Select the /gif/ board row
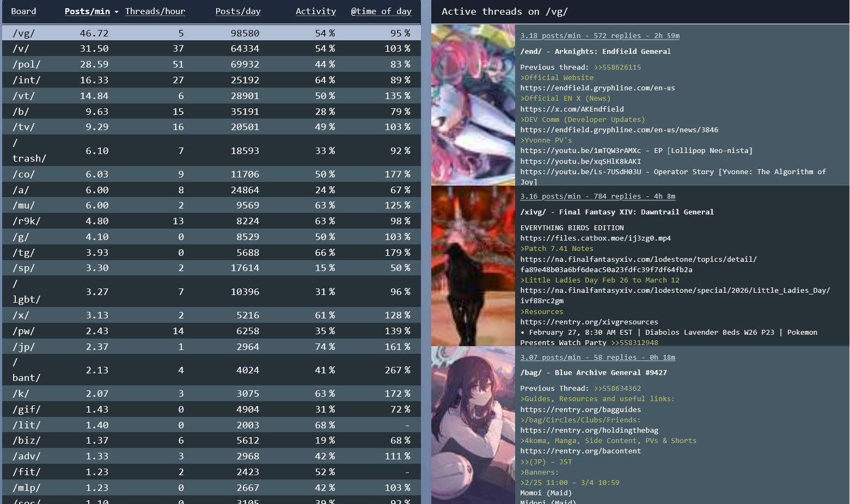The width and height of the screenshot is (850, 504). [211, 409]
